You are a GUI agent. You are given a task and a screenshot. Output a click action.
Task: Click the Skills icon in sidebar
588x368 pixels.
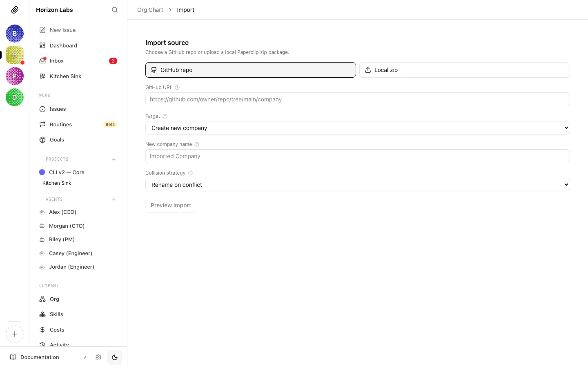pyautogui.click(x=42, y=314)
